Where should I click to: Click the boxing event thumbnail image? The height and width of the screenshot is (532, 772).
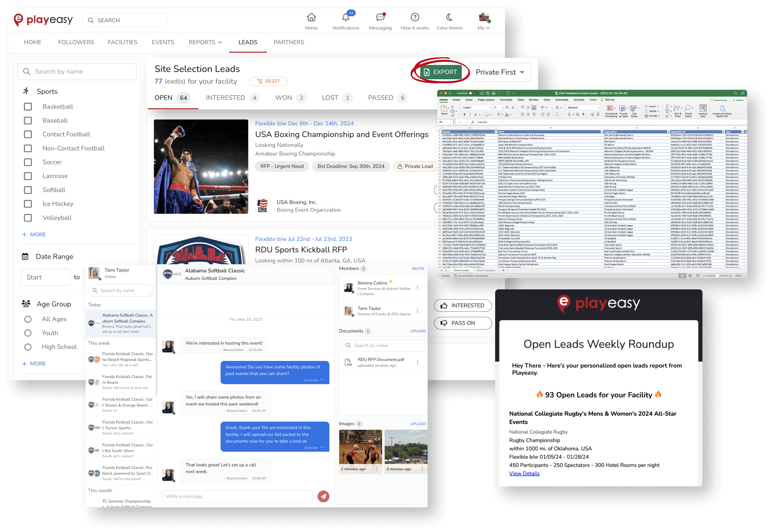(x=201, y=167)
